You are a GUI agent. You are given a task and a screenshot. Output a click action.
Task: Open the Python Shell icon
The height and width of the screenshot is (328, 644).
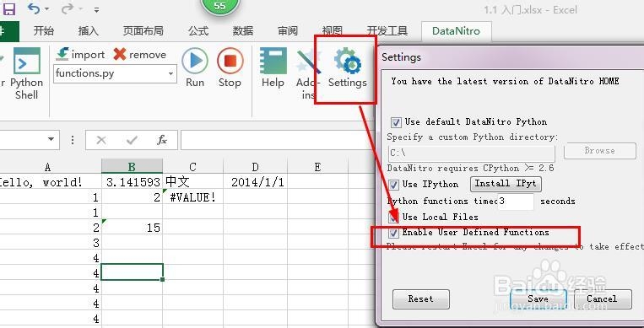pos(27,61)
